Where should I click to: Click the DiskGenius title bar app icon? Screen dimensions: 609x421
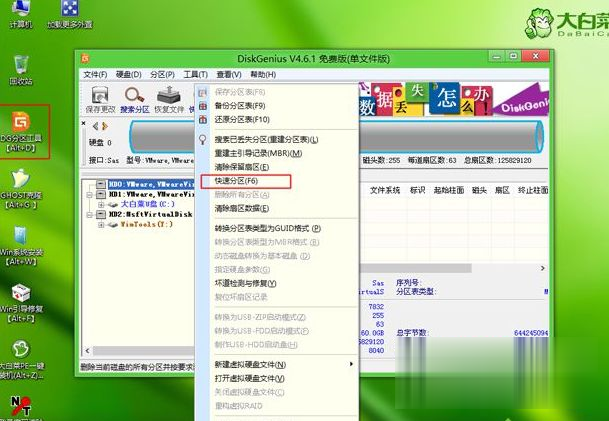tap(85, 58)
